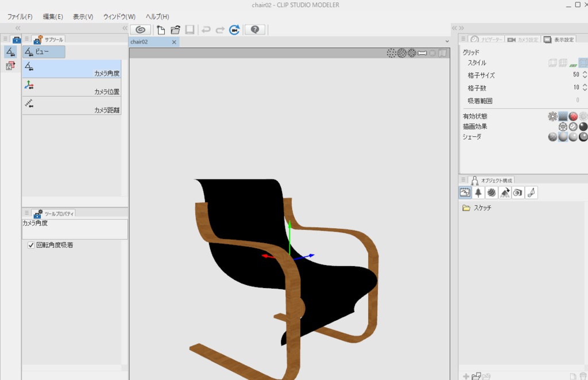Click the Save disk icon
Screen dimensions: 588x380
coord(189,30)
